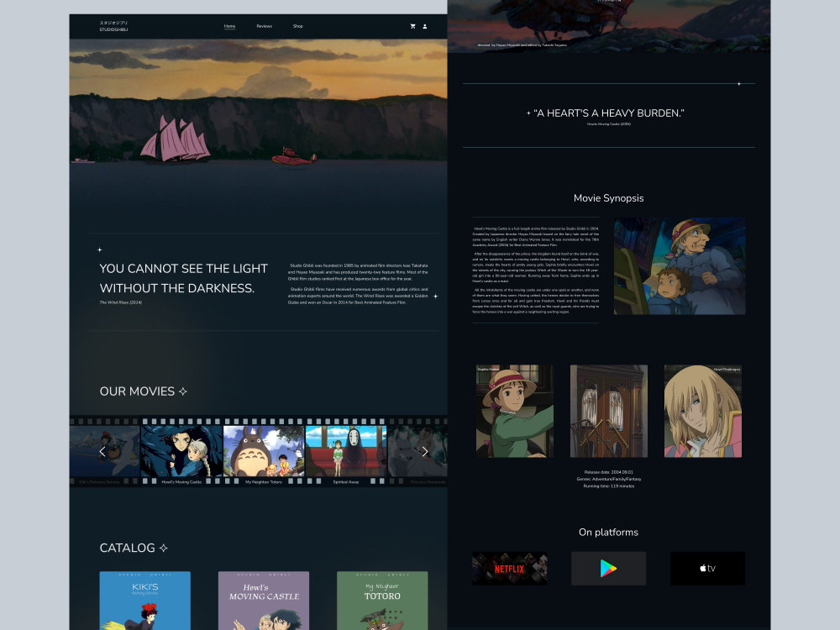This screenshot has height=630, width=840.
Task: Select the Princess Mononoke filmstrip frame
Action: tap(417, 451)
